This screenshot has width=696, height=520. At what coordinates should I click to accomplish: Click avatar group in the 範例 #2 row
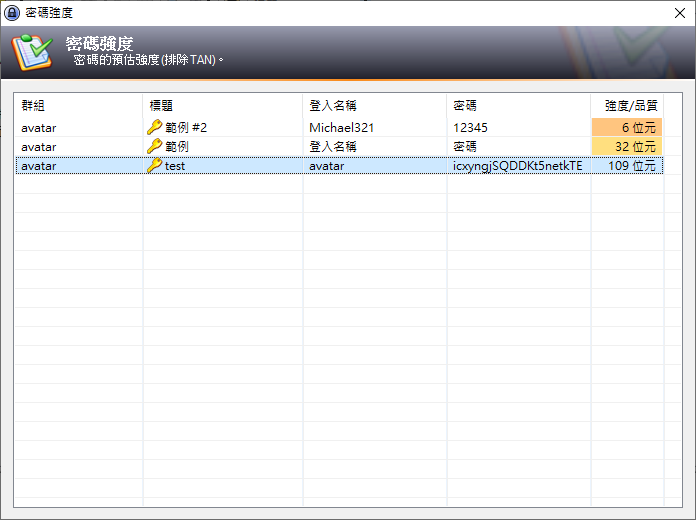tap(39, 128)
